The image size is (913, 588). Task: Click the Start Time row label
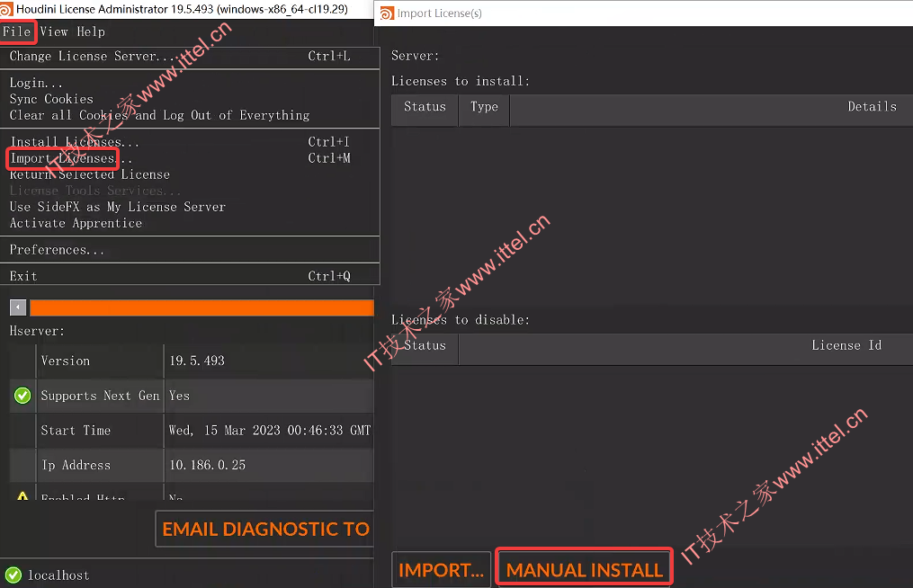(76, 431)
